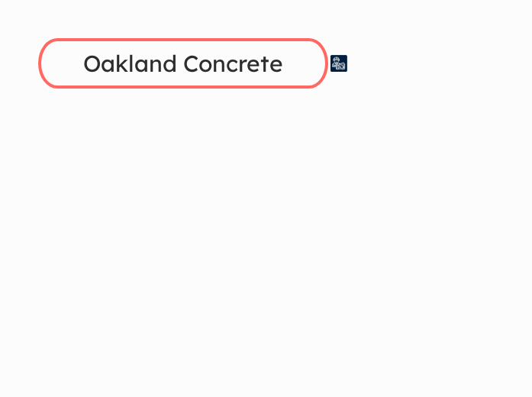The height and width of the screenshot is (397, 532).
Task: Open the tiny worker badge beside Oakland Concrete
Action: tap(339, 63)
